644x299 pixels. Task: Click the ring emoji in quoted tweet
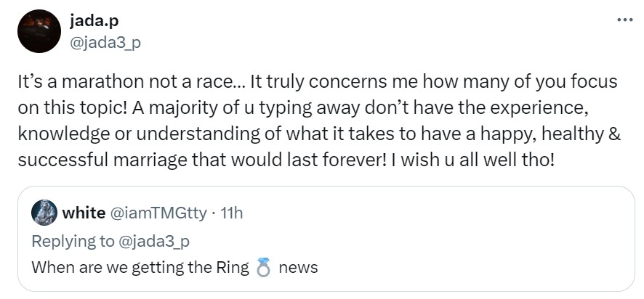[264, 267]
